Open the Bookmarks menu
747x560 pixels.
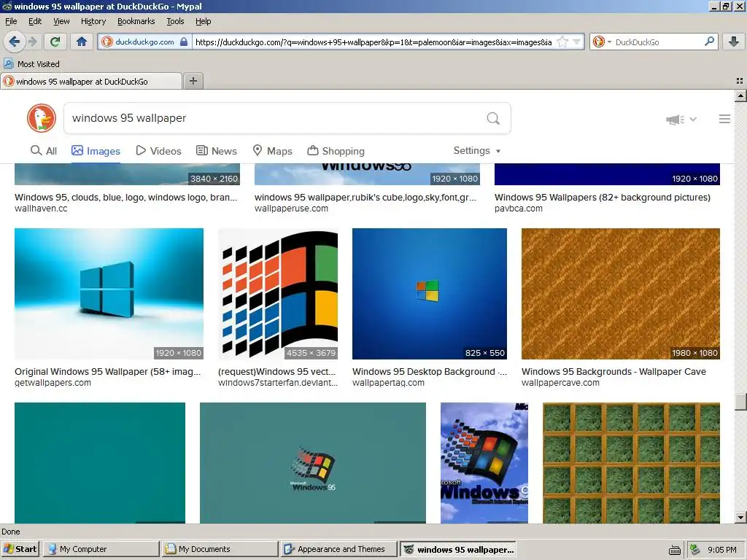pos(136,21)
